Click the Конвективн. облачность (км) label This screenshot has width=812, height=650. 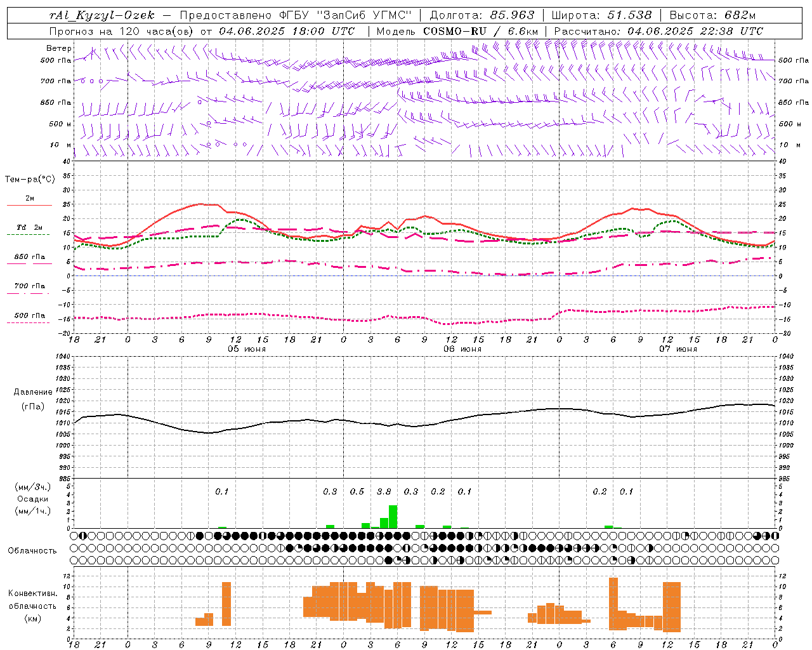coord(32,606)
